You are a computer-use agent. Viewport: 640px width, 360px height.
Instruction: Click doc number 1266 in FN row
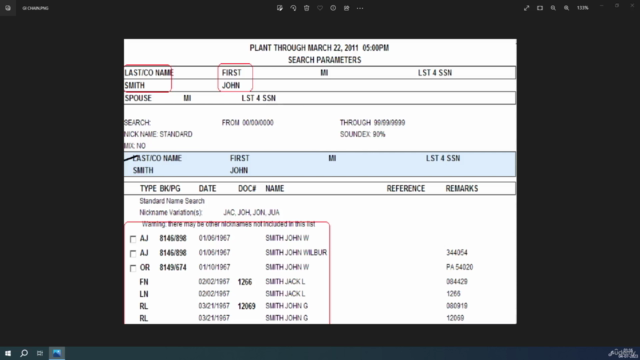(244, 282)
